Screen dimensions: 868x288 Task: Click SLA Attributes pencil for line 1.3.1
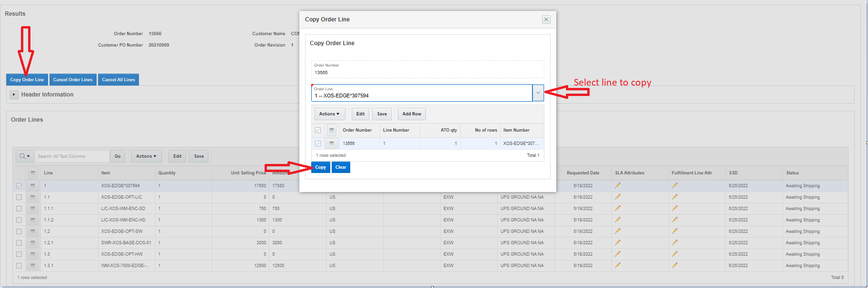(617, 266)
